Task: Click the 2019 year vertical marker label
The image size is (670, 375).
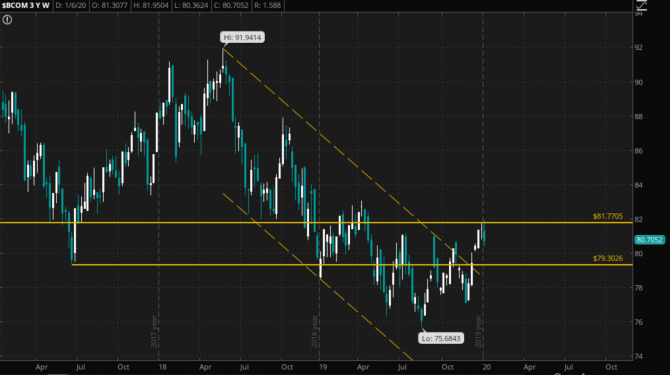Action: (479, 331)
